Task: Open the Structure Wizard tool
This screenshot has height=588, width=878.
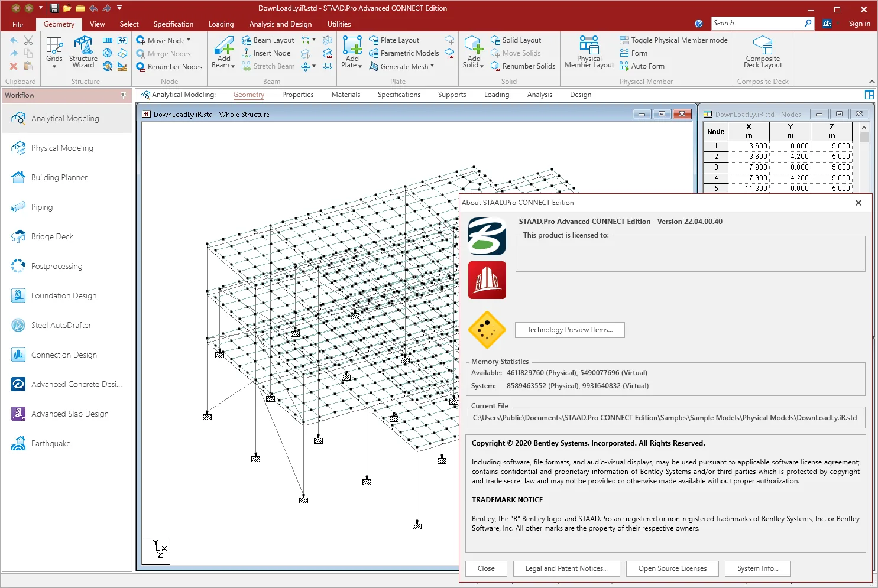Action: 83,52
